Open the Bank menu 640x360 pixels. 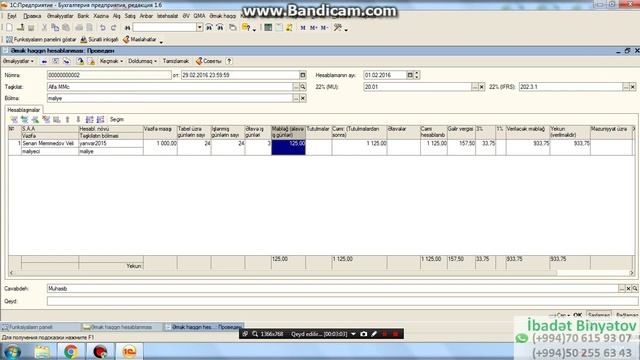pyautogui.click(x=83, y=16)
